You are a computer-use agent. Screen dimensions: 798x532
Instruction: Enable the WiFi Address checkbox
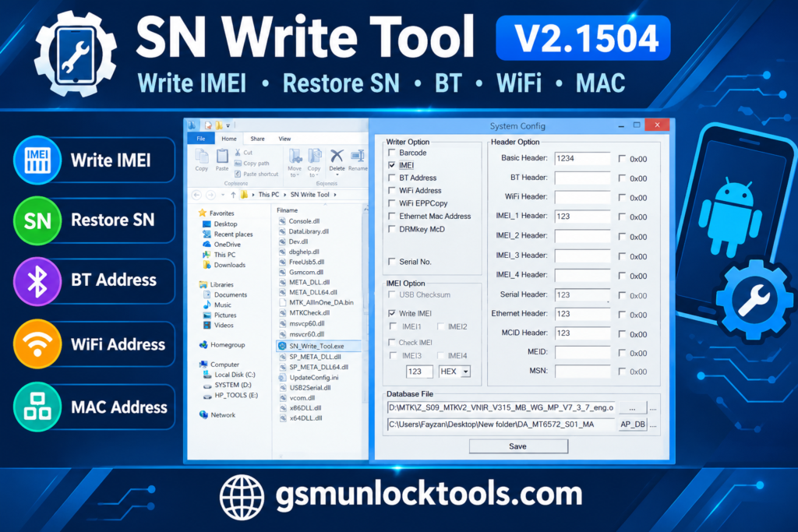(x=392, y=190)
